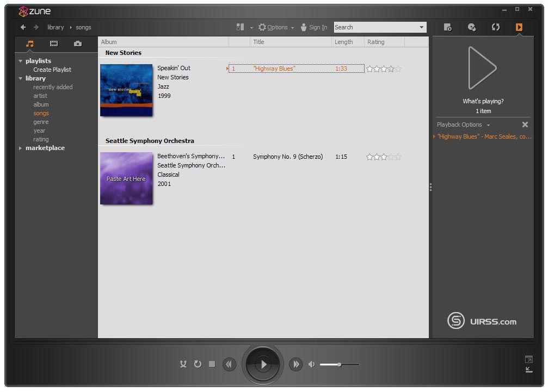The image size is (548, 392).
Task: Select the Symphony No. 9 (Scherzo) track
Action: pyautogui.click(x=288, y=157)
